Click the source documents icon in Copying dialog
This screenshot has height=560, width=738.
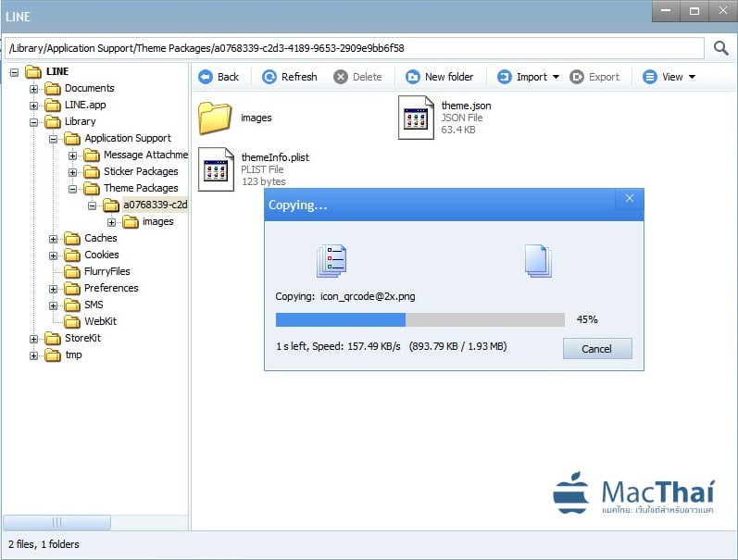pos(331,260)
